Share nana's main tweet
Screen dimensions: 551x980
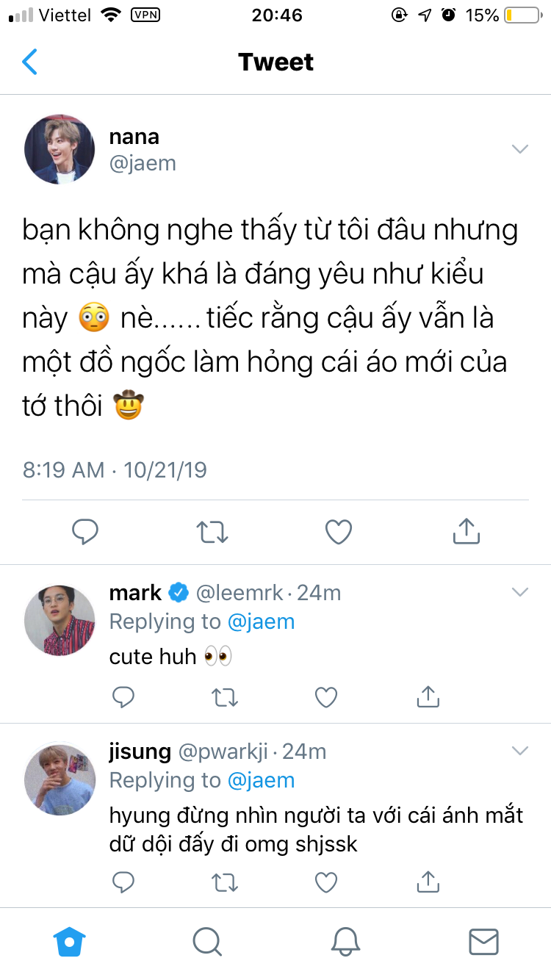(466, 530)
